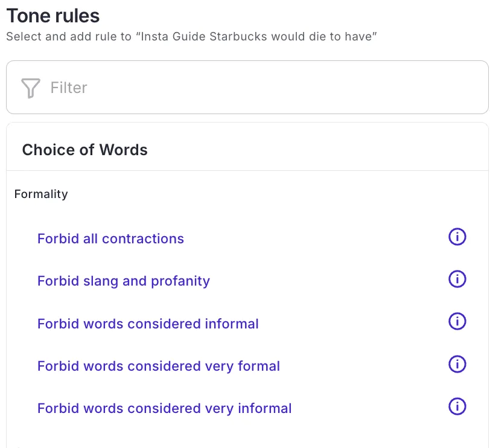Image resolution: width=490 pixels, height=448 pixels.
Task: Show info for Forbid all contractions
Action: pyautogui.click(x=457, y=237)
